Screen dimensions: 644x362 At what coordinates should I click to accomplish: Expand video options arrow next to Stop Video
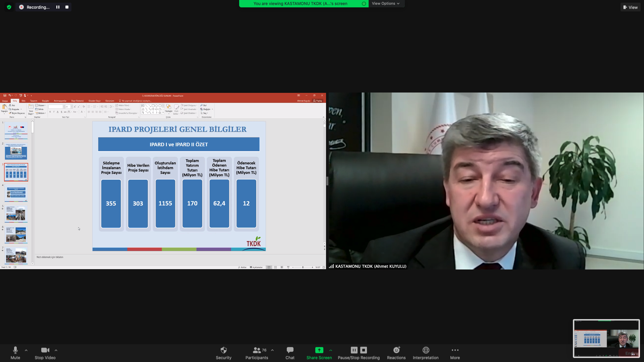point(56,350)
